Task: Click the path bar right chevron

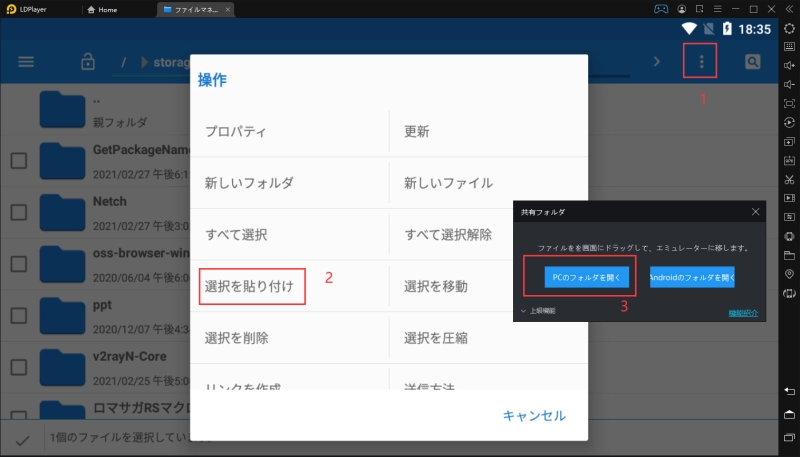Action: (657, 62)
